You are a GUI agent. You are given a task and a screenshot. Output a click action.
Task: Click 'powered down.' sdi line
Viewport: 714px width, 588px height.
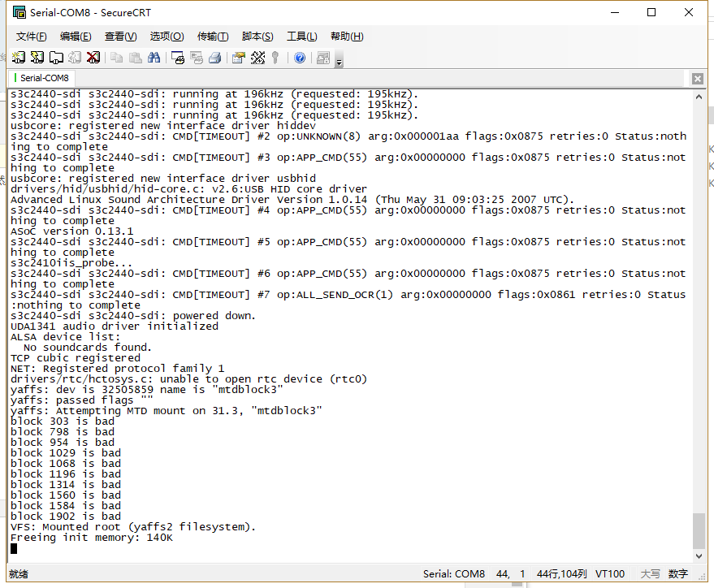(133, 316)
